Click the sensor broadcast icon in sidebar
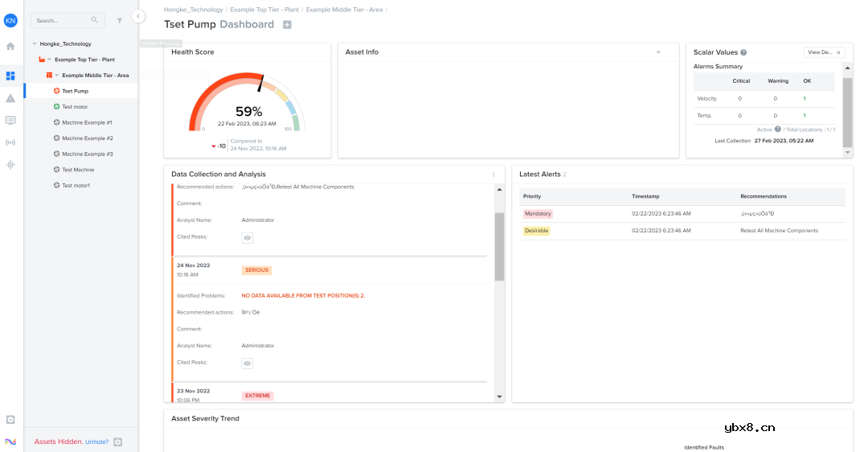868x452 pixels. pyautogui.click(x=10, y=142)
